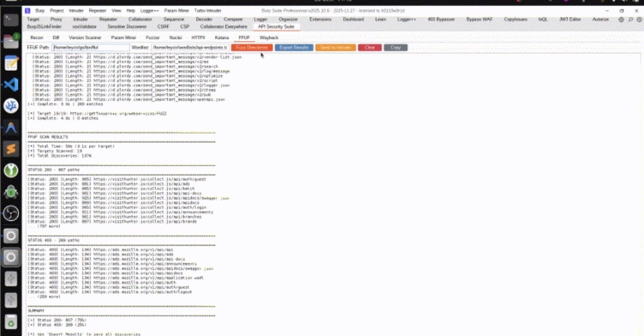
Task: Open the Version Scanner sub-tab
Action: tap(85, 37)
